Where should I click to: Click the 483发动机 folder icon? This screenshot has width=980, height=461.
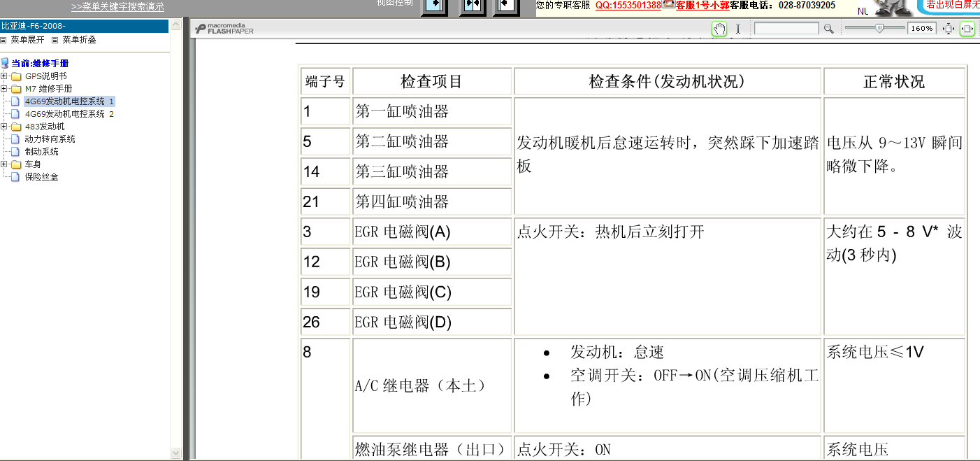(16, 127)
